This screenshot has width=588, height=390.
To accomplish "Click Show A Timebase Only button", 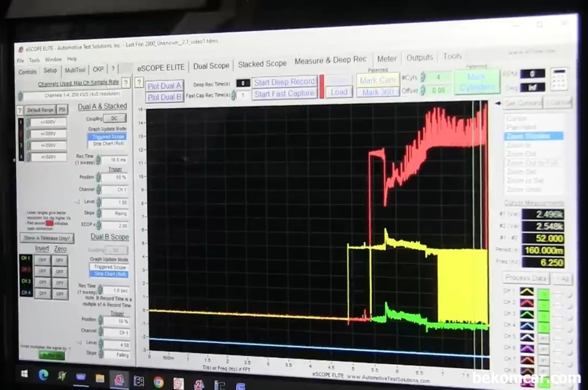I will click(47, 238).
